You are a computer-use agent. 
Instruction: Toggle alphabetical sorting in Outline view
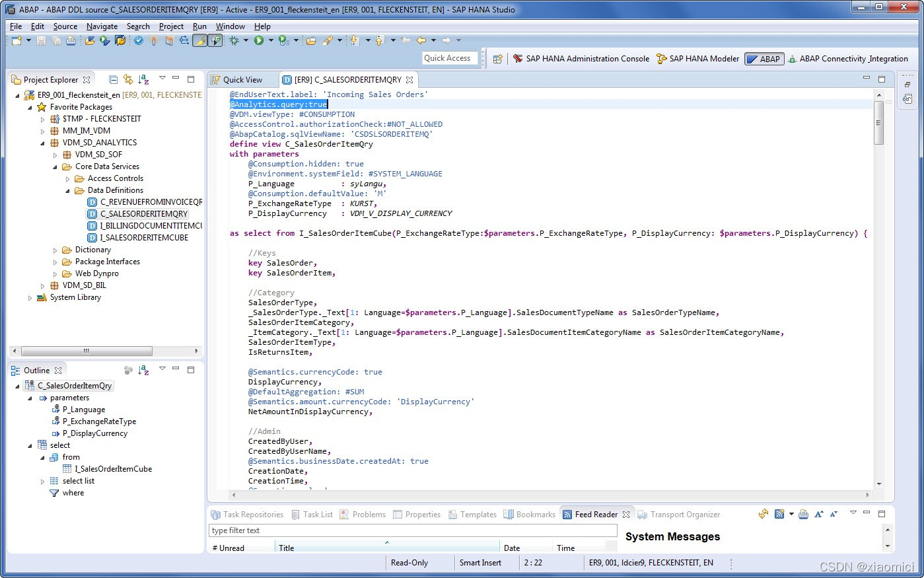pyautogui.click(x=143, y=370)
